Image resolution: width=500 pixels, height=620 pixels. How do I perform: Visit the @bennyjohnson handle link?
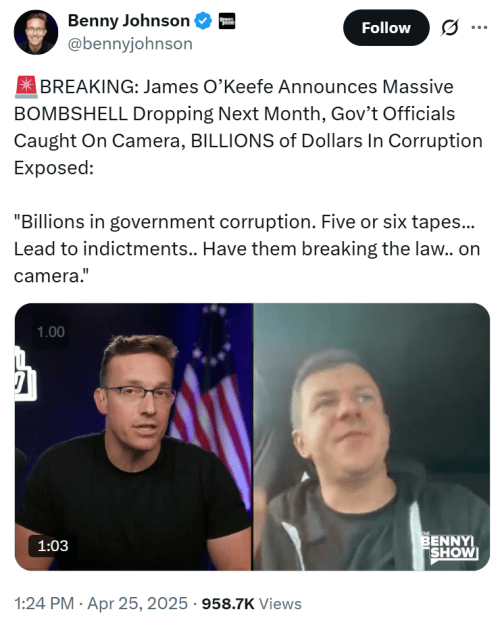(130, 43)
